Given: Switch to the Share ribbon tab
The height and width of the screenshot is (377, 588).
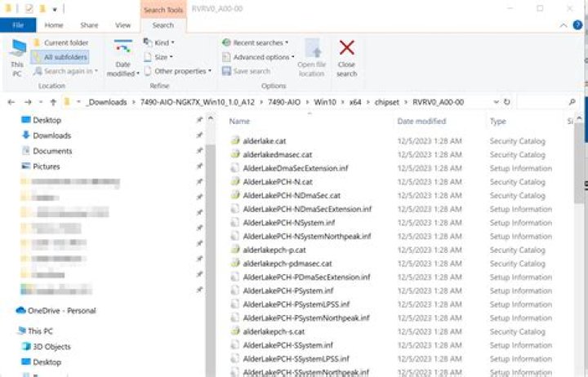Looking at the screenshot, I should tap(89, 25).
